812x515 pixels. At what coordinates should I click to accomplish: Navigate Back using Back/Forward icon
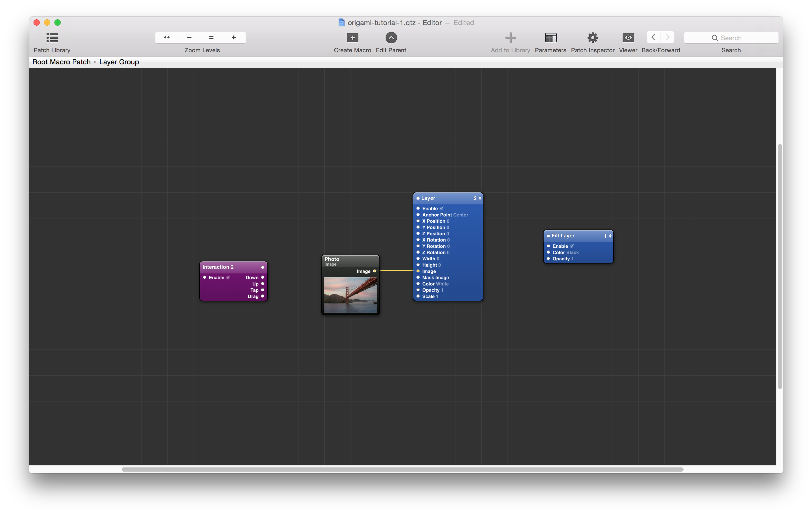pos(653,37)
